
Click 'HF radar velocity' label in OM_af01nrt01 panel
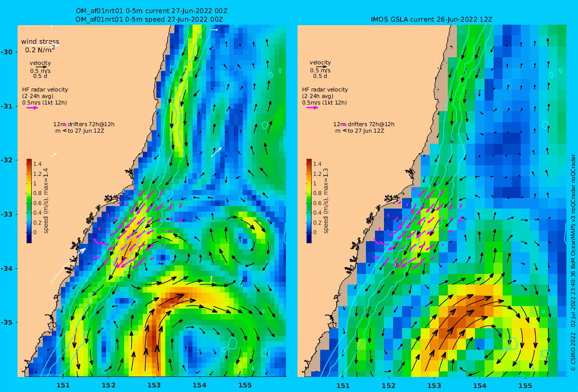click(45, 89)
